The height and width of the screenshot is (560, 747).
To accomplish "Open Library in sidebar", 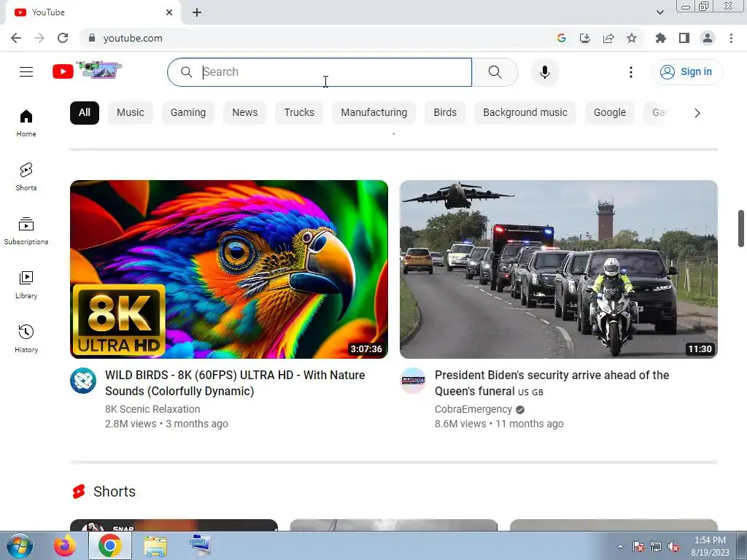I will click(26, 285).
